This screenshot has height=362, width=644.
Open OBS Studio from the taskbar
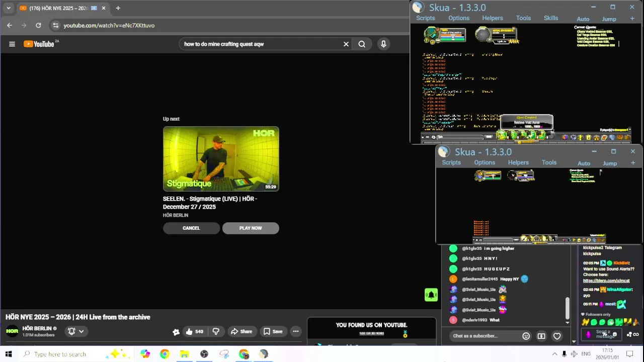(204, 354)
